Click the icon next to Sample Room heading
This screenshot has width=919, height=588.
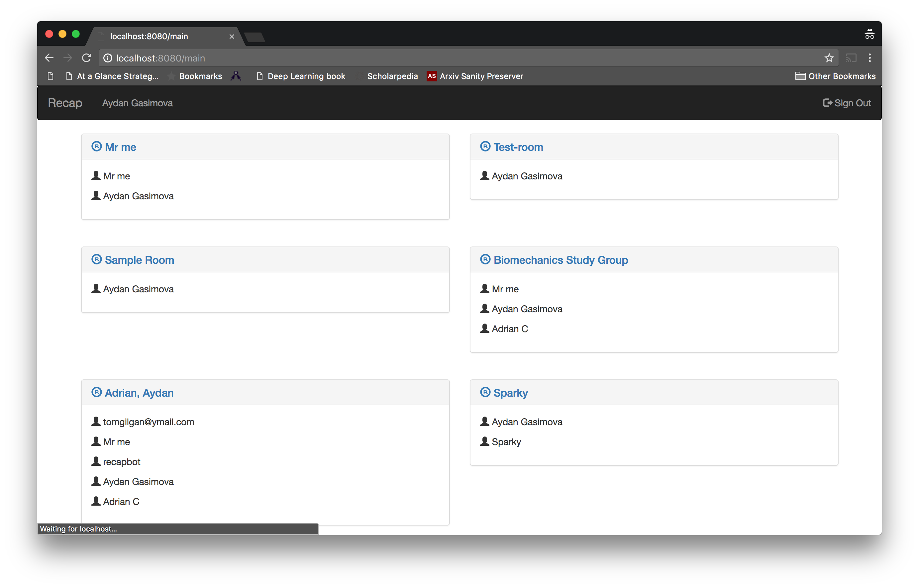tap(97, 259)
